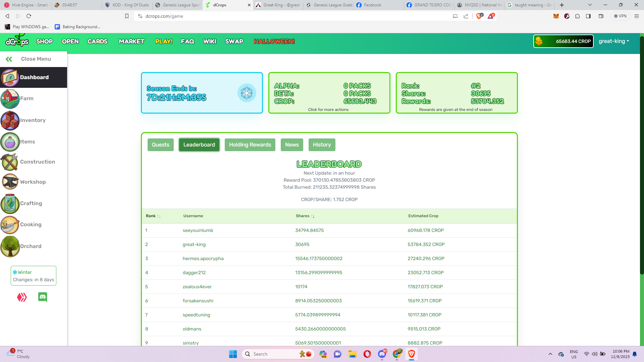Switch to KOD King Of Duels tab

(x=127, y=5)
